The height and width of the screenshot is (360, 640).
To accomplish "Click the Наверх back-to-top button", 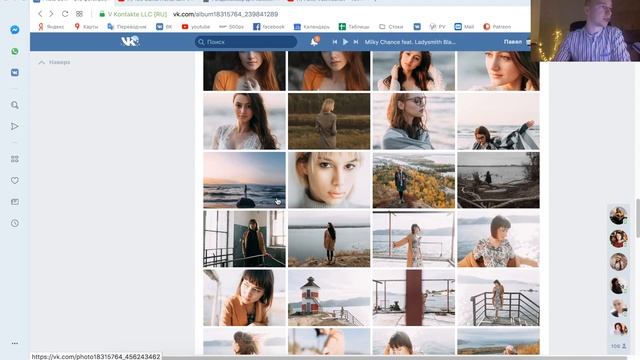I will point(54,62).
